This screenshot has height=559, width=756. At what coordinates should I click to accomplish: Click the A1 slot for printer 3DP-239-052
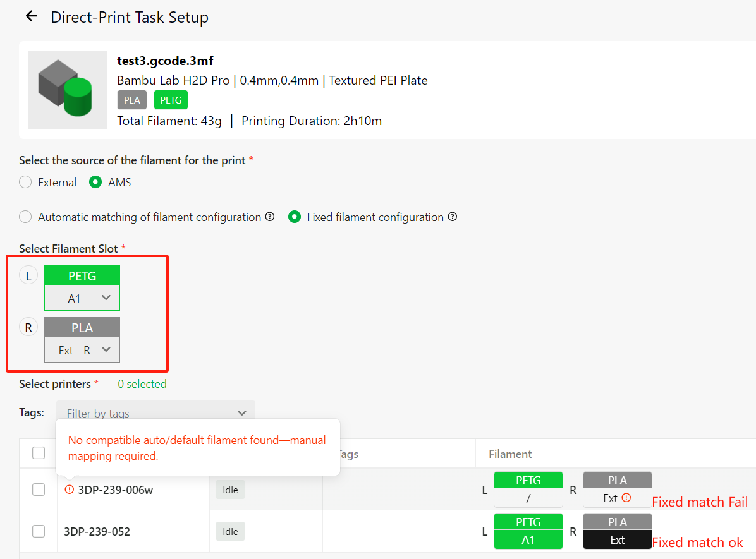tap(528, 539)
